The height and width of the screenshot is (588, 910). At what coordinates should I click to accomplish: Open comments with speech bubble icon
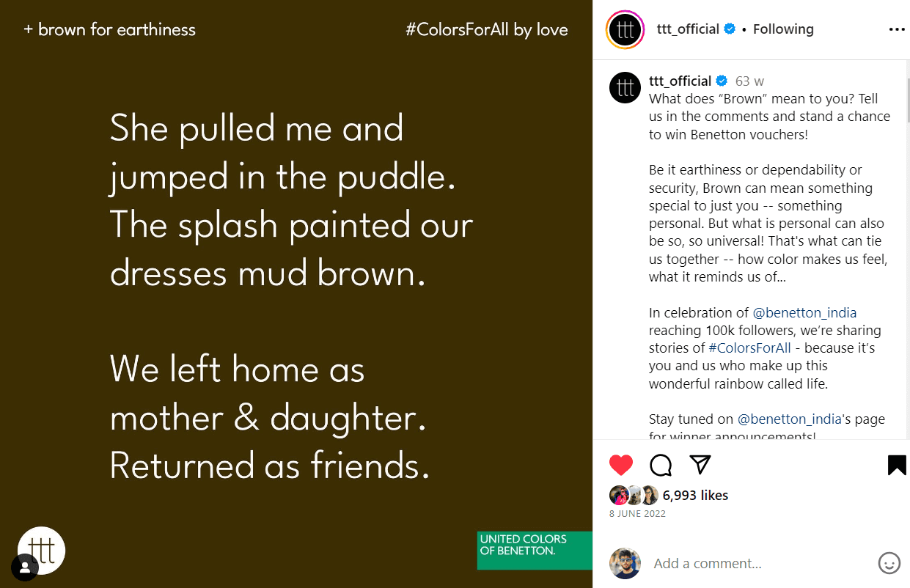point(661,465)
